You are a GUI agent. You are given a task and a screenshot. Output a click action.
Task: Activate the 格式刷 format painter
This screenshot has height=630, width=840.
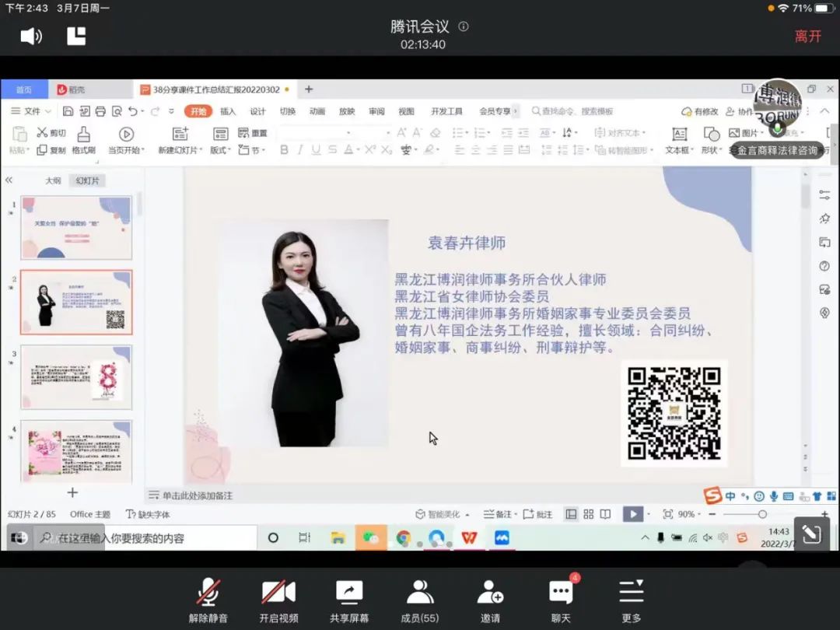point(83,140)
